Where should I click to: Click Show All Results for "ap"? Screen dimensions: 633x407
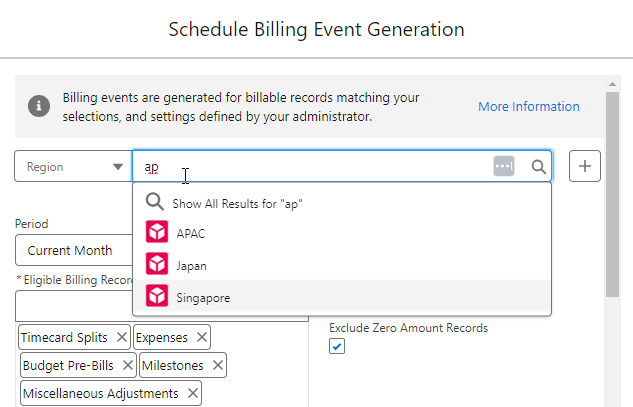(x=237, y=203)
